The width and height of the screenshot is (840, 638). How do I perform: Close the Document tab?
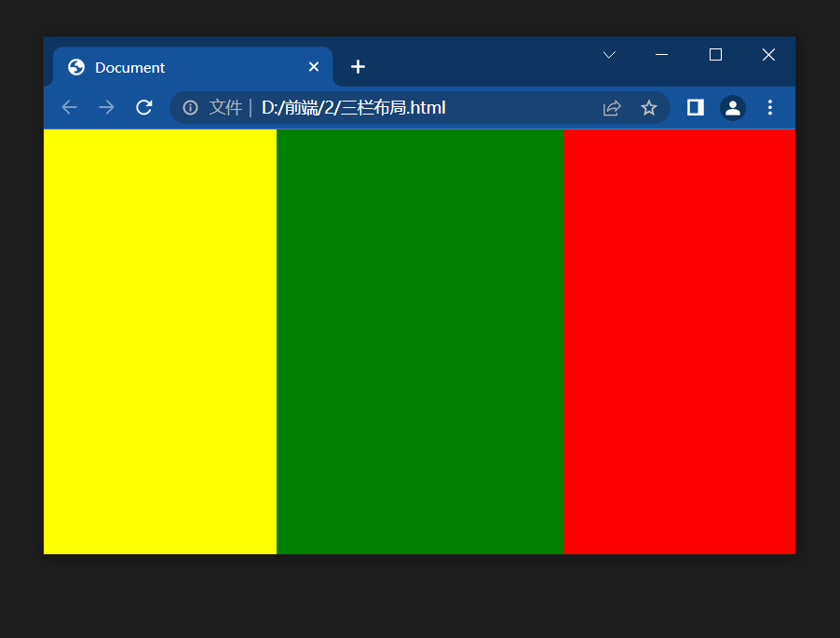[314, 66]
